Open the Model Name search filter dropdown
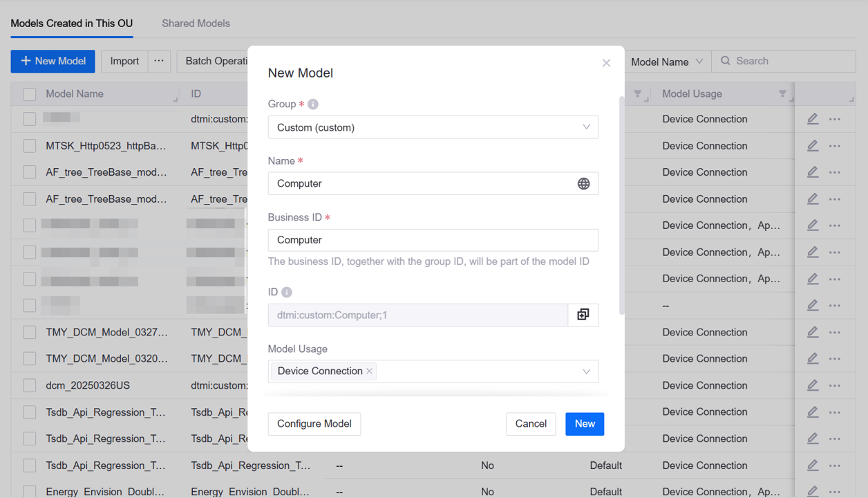 click(666, 62)
